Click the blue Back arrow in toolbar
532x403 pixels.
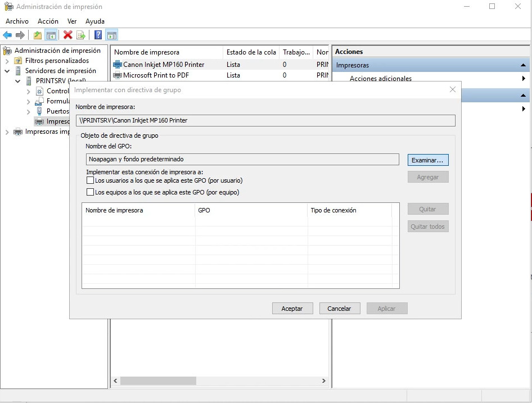[7, 35]
